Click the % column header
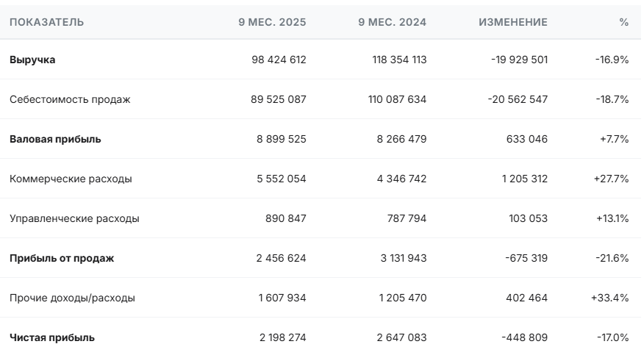The height and width of the screenshot is (358, 644). pos(624,22)
